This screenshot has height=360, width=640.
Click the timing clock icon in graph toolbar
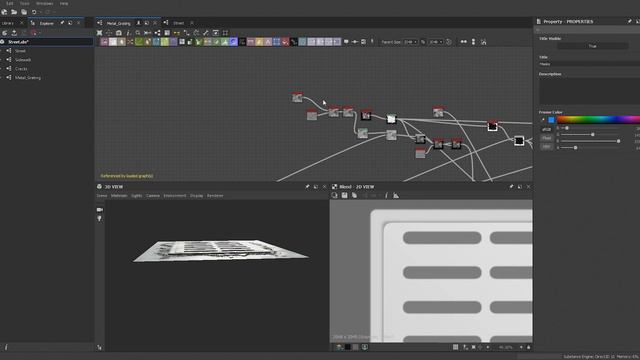tap(449, 42)
